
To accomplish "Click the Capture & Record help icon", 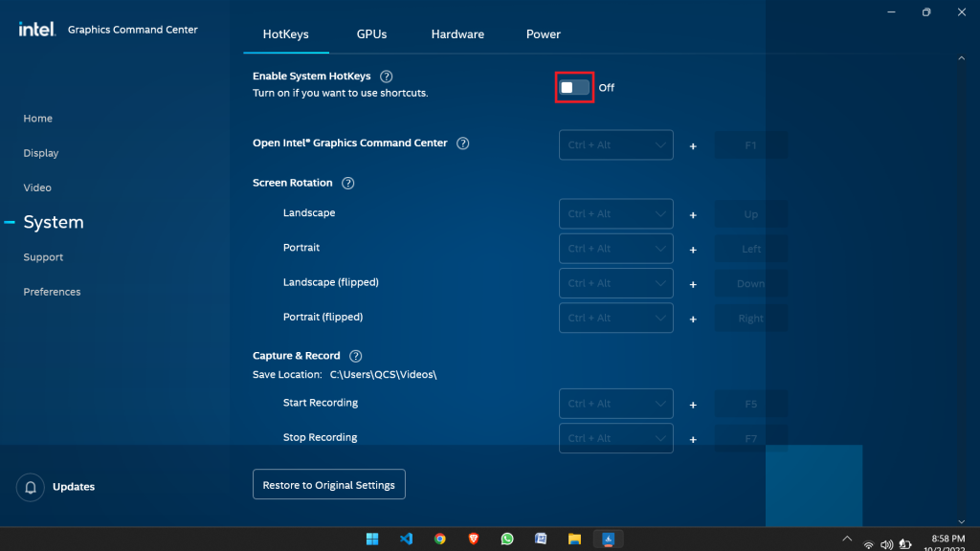I will coord(356,356).
